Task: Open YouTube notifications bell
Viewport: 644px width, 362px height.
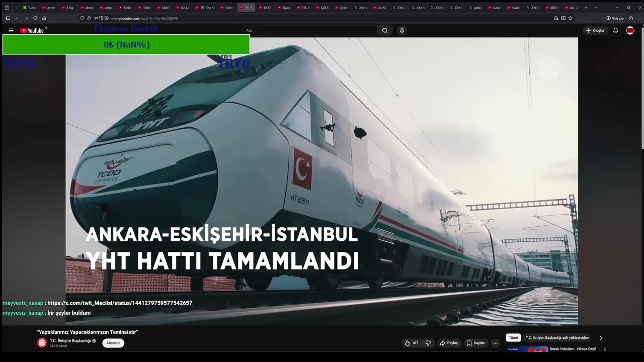Action: pos(615,31)
